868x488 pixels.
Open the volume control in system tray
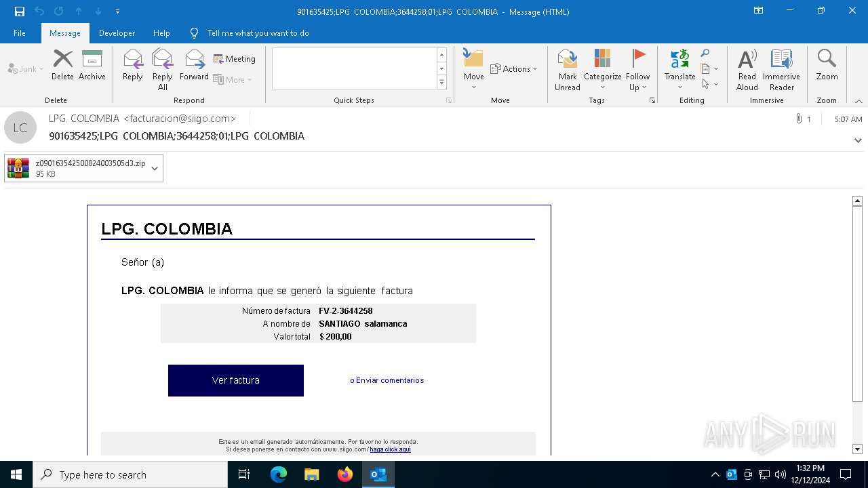781,474
